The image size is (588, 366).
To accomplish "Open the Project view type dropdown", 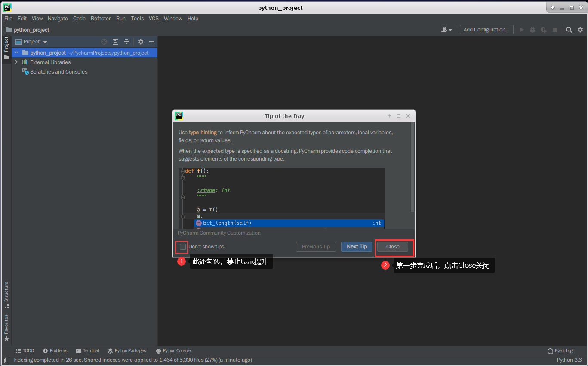I will (31, 42).
